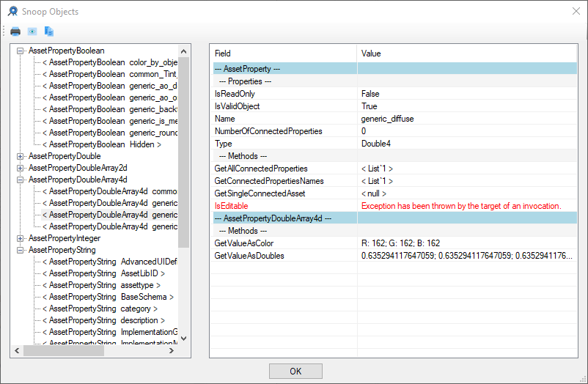Open the GetAllConnectedProperties List value
The image size is (588, 384).
tap(377, 169)
